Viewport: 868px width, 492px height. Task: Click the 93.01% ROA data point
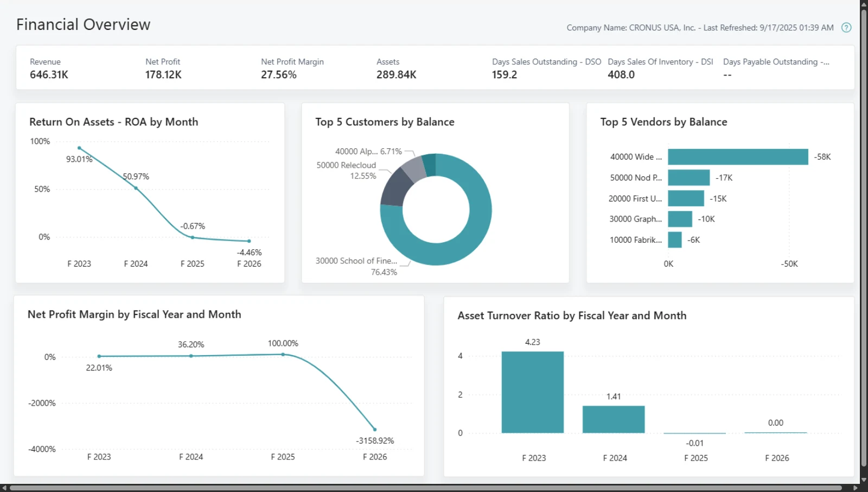79,148
